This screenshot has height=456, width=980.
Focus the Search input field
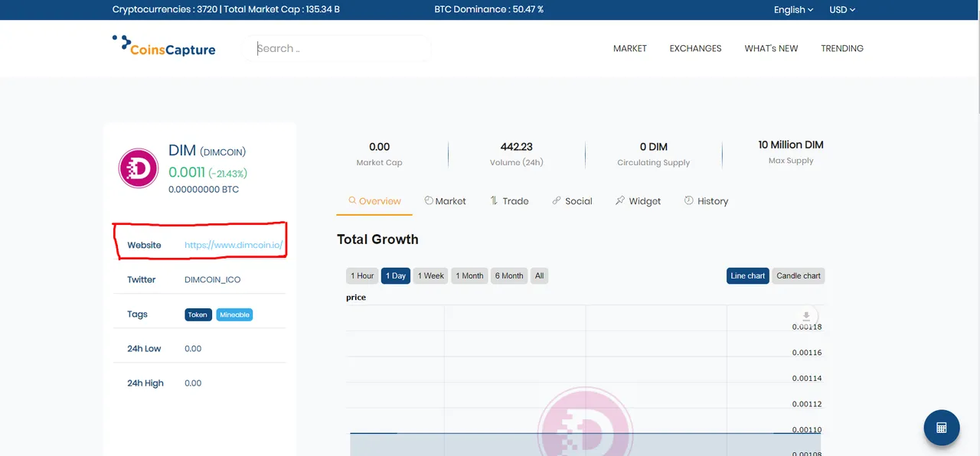[x=337, y=48]
